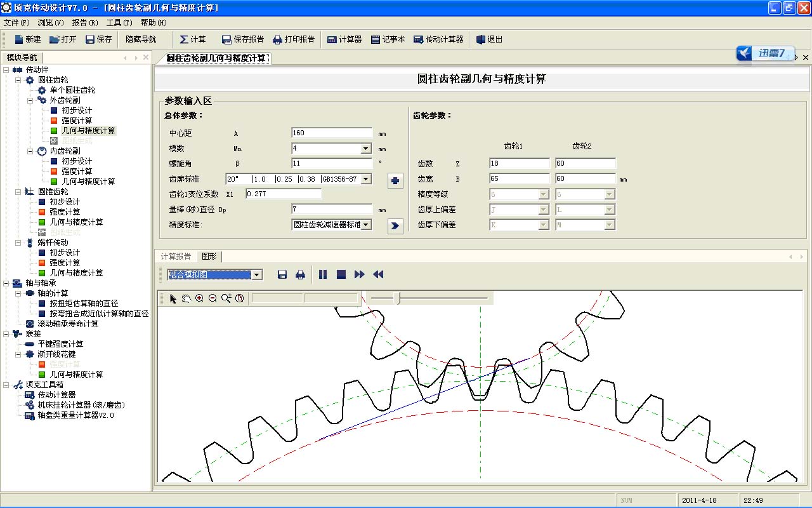812x508 pixels.
Task: Close the 模块导航 navigation panel
Action: (x=146, y=58)
